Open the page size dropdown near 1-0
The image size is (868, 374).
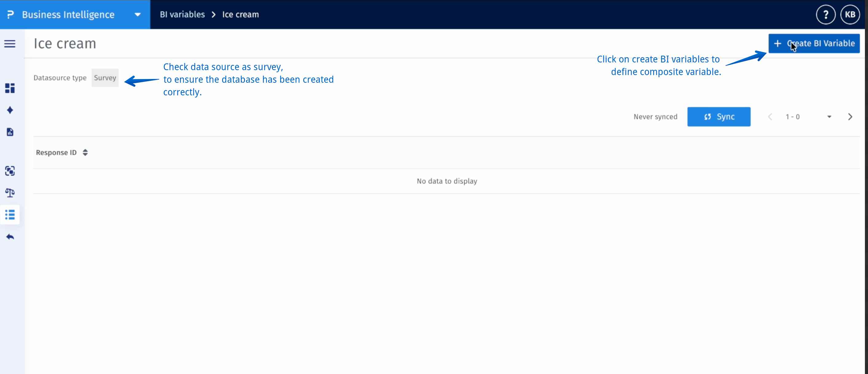829,117
